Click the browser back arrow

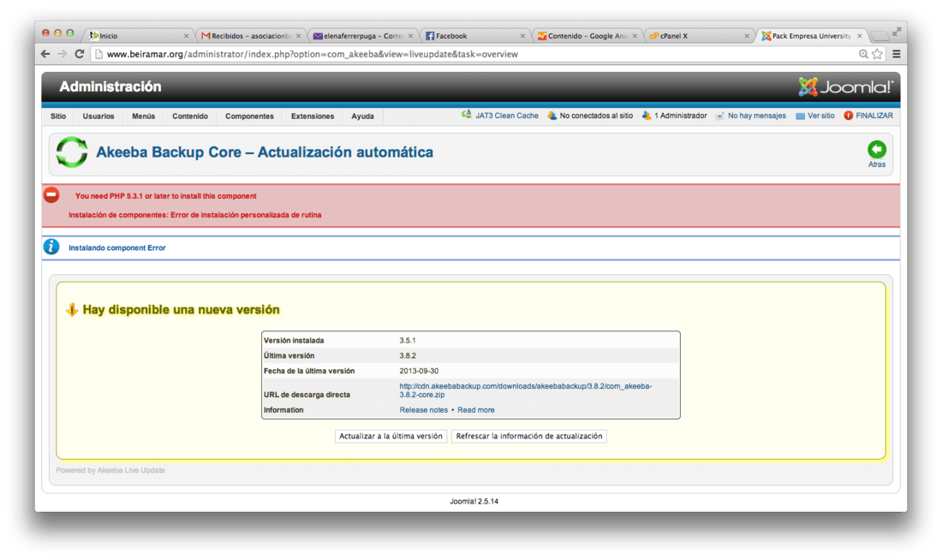point(45,54)
